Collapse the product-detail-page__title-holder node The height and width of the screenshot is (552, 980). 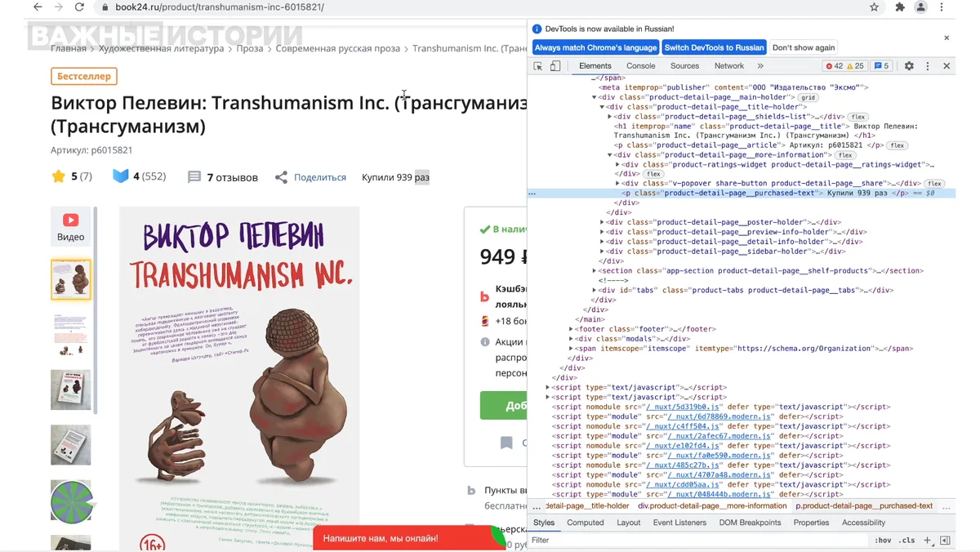(x=603, y=107)
